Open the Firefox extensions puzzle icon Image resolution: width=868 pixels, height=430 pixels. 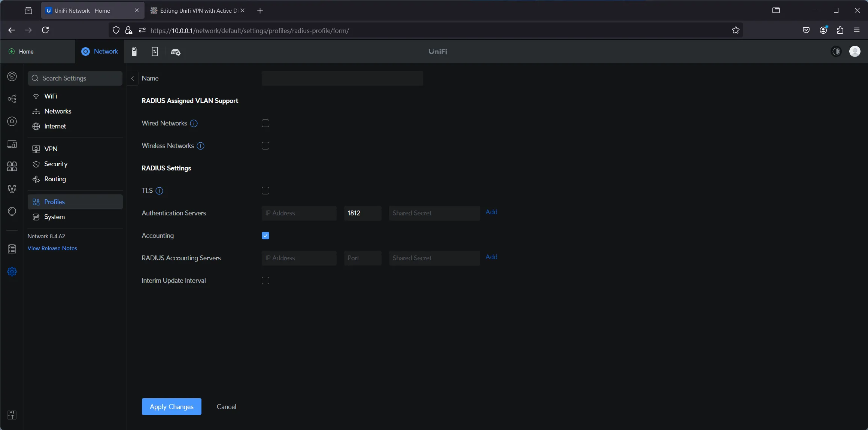[840, 30]
